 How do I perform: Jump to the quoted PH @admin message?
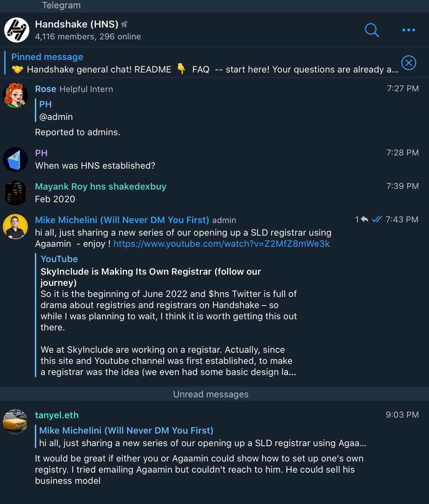click(x=56, y=110)
